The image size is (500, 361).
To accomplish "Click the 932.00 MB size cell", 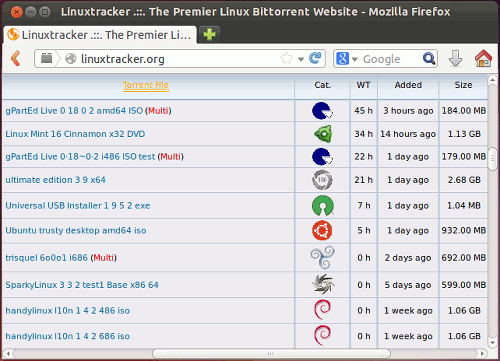I will click(x=464, y=231).
